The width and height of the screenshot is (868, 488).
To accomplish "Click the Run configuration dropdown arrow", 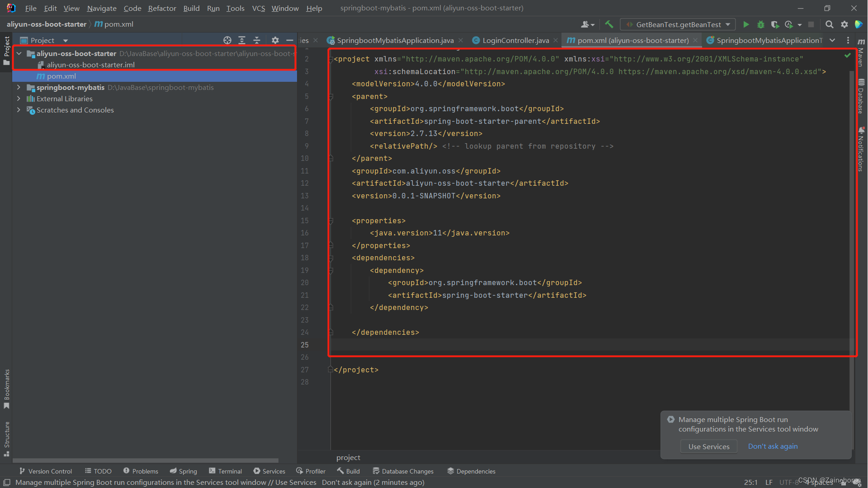I will coord(728,24).
